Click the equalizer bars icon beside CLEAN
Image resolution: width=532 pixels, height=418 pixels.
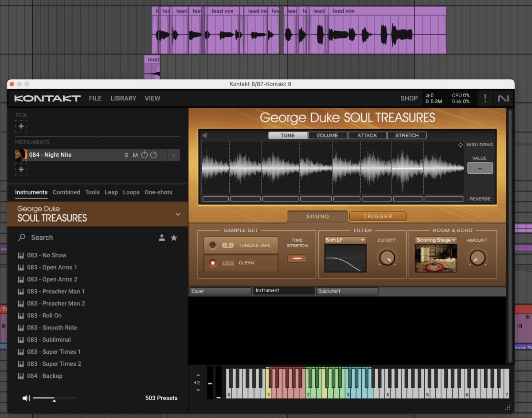228,263
